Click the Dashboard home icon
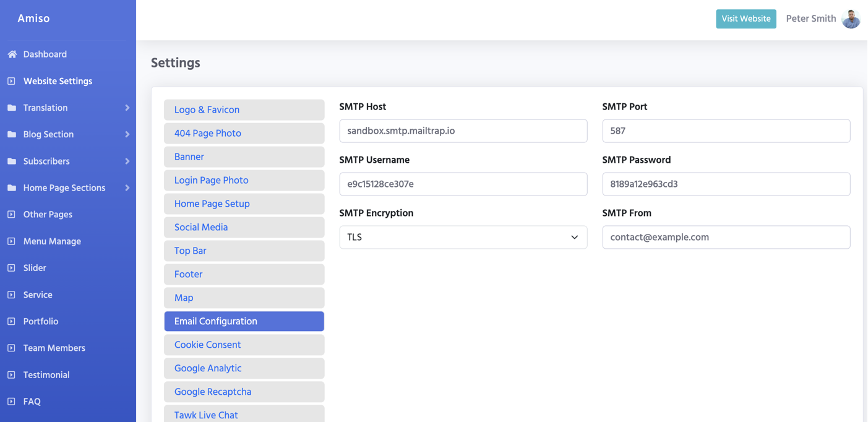 pos(12,54)
